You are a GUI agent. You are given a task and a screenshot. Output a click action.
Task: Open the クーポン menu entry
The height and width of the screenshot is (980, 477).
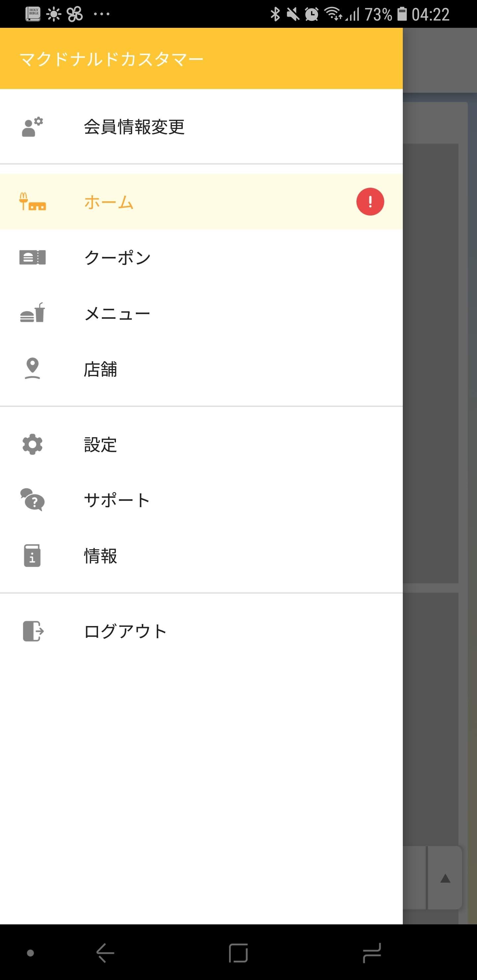(x=117, y=258)
